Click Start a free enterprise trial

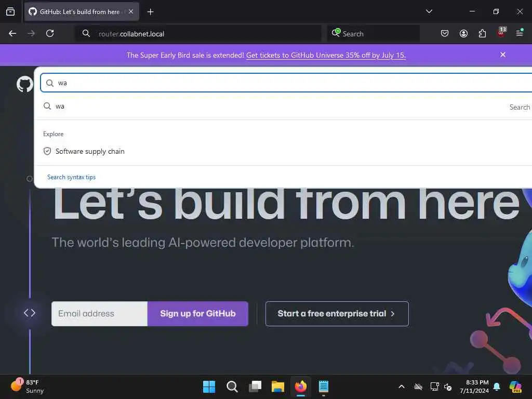click(x=337, y=313)
